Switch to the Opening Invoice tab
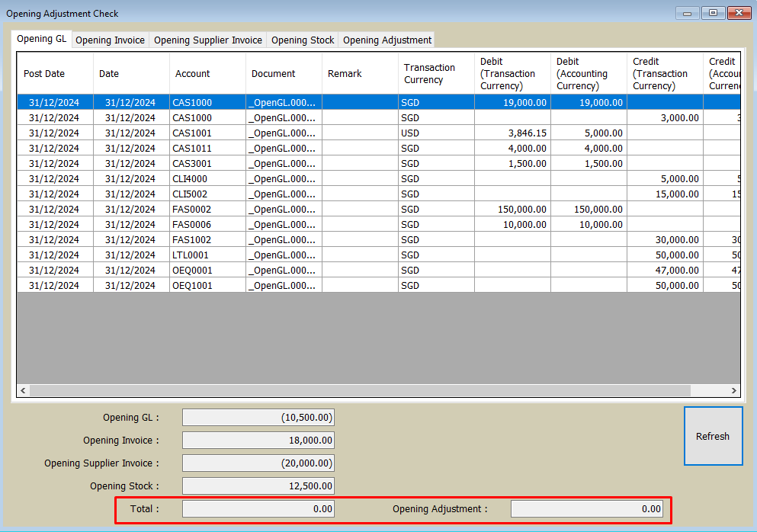 pyautogui.click(x=110, y=40)
